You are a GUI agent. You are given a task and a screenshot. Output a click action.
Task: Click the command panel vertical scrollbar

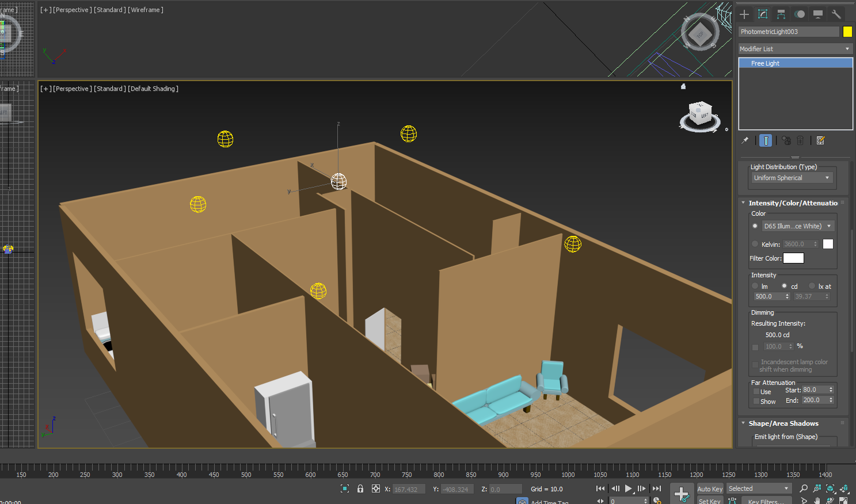coord(853,291)
